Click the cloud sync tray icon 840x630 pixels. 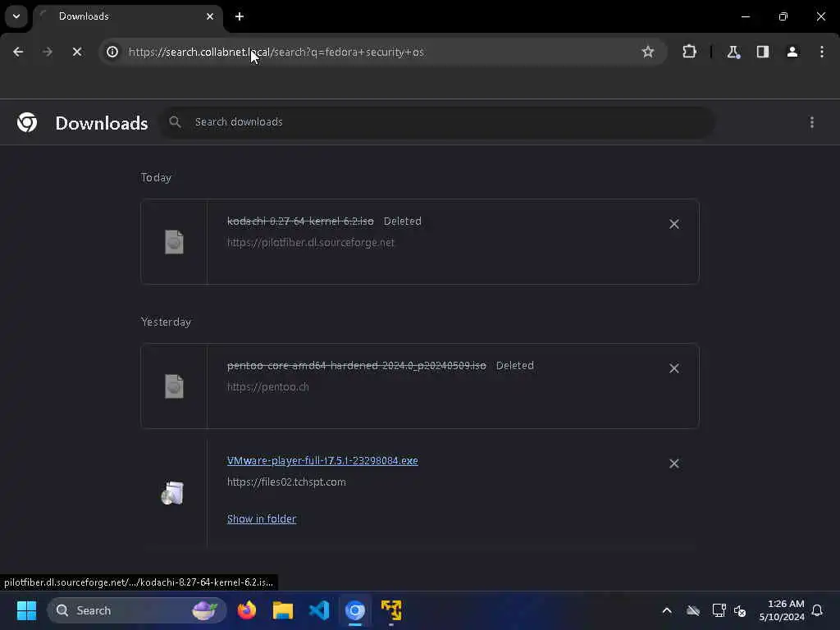tap(693, 610)
